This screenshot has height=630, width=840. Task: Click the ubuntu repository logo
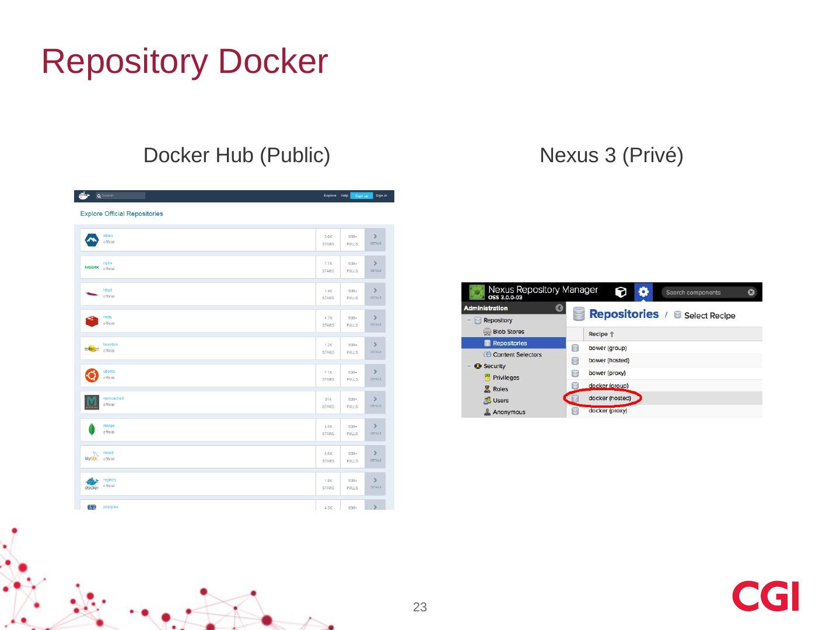[92, 375]
